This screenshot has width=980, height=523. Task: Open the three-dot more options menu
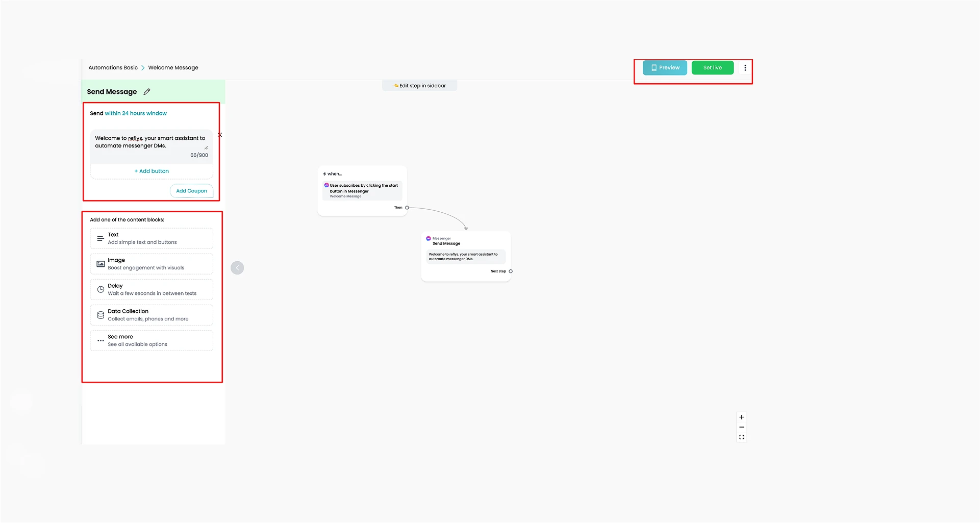click(x=745, y=68)
